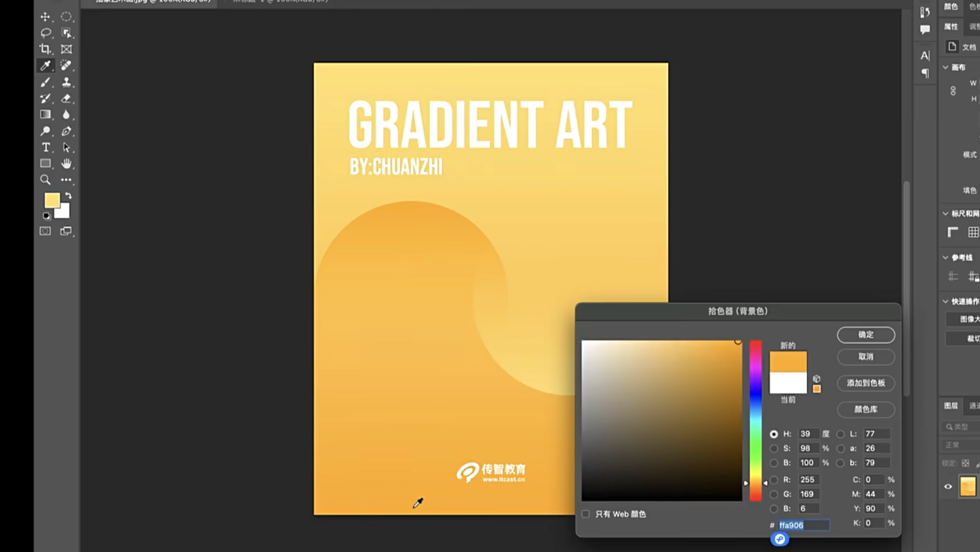Screen dimensions: 980x552
Task: Select the Blur tool
Action: point(66,115)
